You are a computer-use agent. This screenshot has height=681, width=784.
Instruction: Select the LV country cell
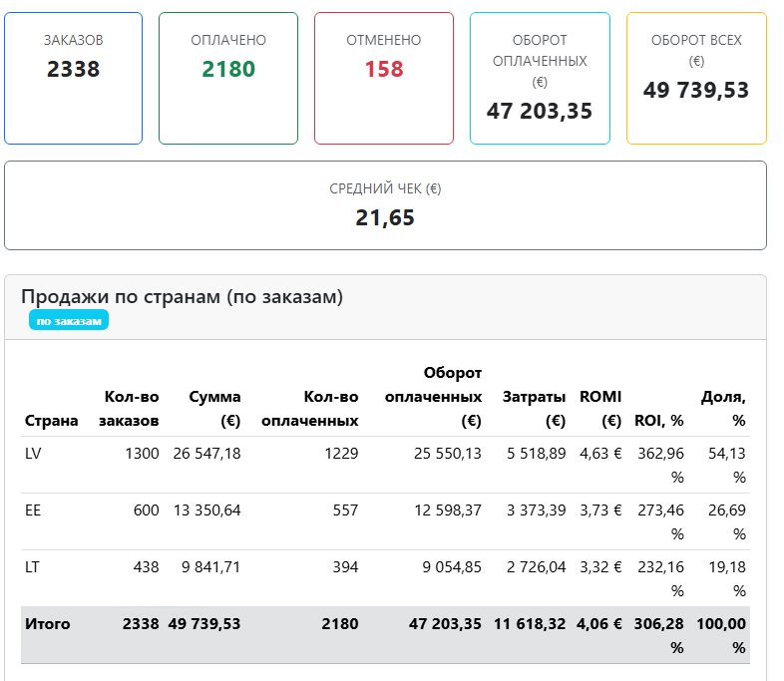coord(33,453)
